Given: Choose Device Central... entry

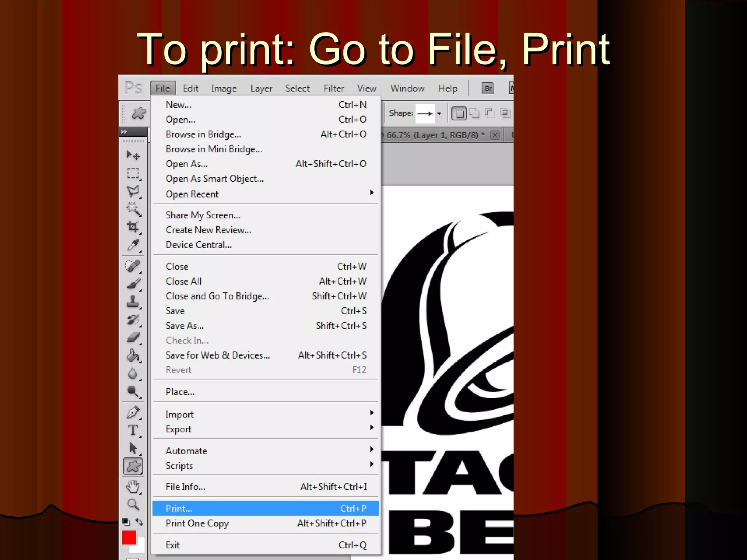Looking at the screenshot, I should pyautogui.click(x=266, y=245).
